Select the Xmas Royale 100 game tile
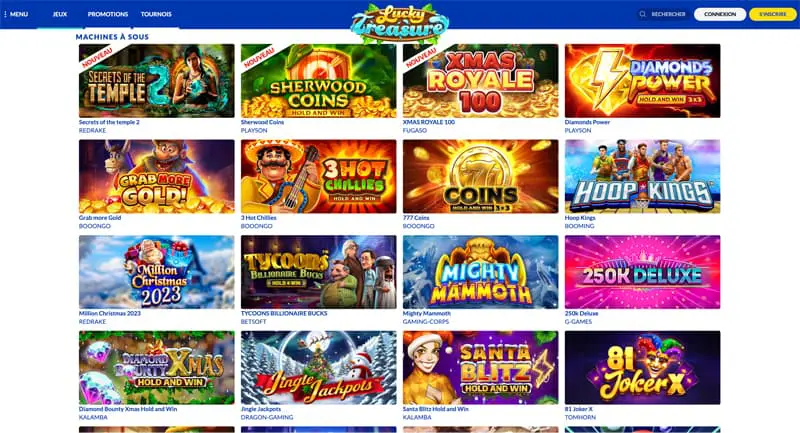This screenshot has width=800, height=433. click(x=481, y=81)
